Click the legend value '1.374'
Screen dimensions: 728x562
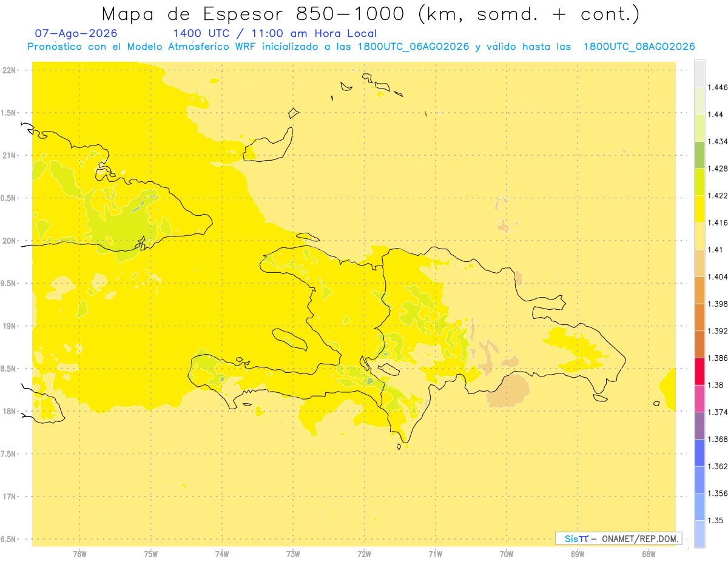click(x=718, y=412)
